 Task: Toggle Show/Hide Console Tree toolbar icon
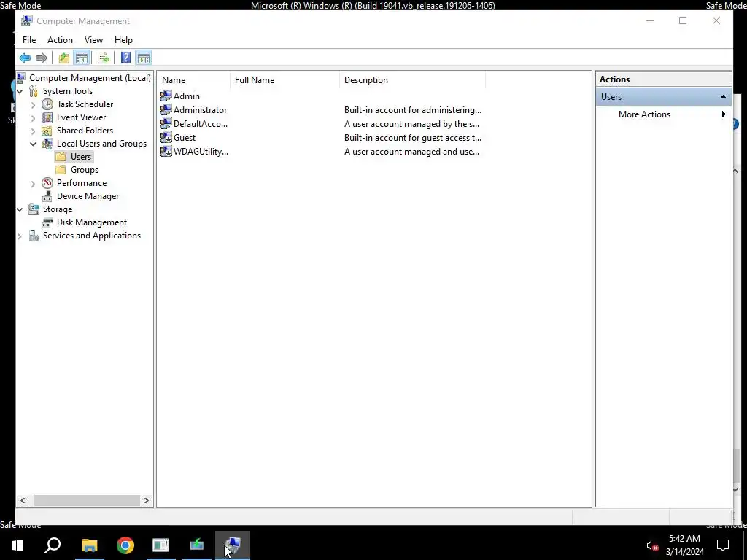(x=82, y=58)
